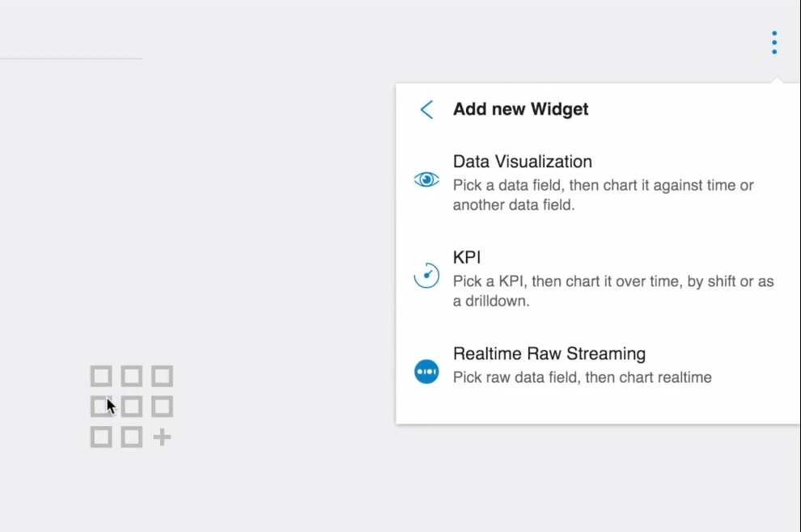Screen dimensions: 801x532
Task: Select the grid square under the cursor
Action: click(101, 407)
